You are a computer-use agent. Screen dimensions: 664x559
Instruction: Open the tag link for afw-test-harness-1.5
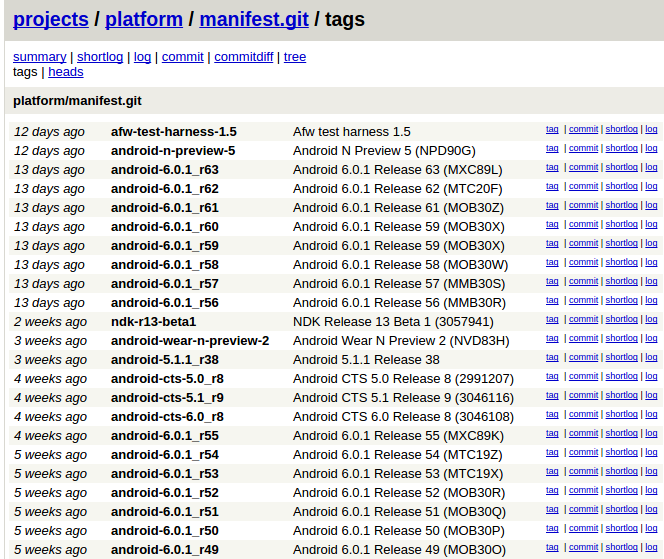point(552,129)
